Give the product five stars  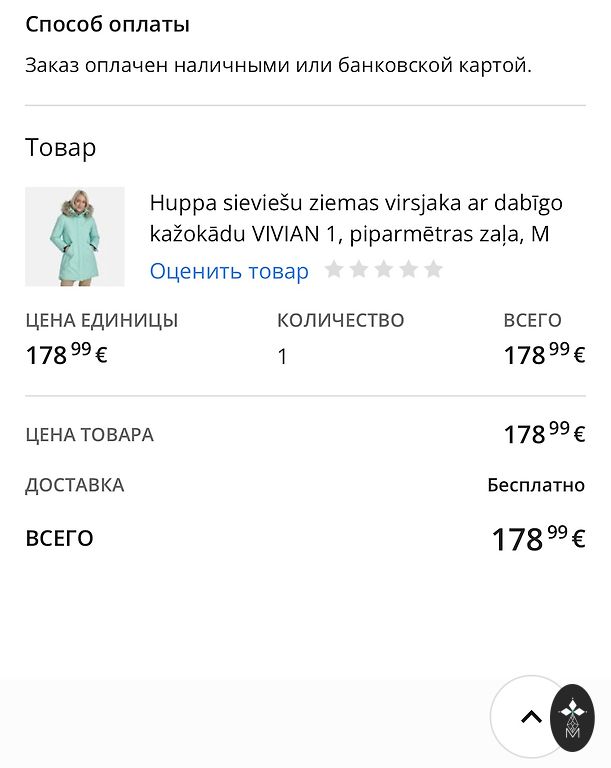pos(433,269)
